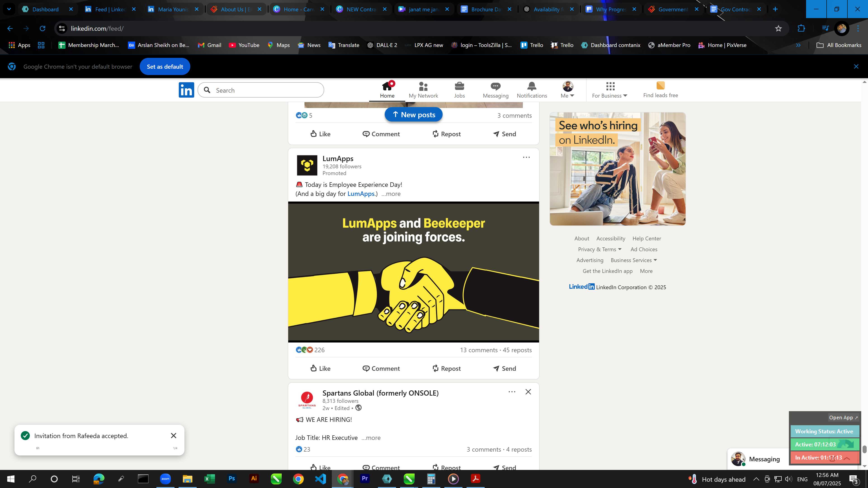Reload the page with refresh icon

42,29
